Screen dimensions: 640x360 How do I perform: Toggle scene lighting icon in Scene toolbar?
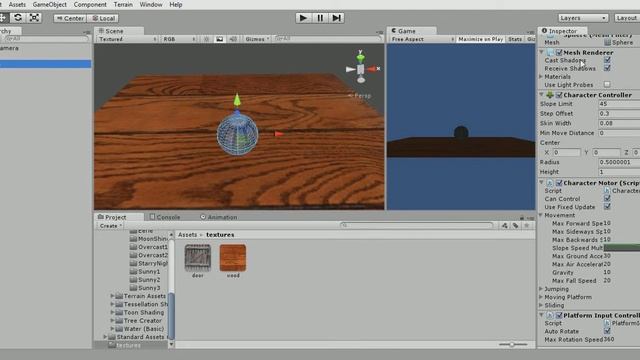tap(207, 39)
